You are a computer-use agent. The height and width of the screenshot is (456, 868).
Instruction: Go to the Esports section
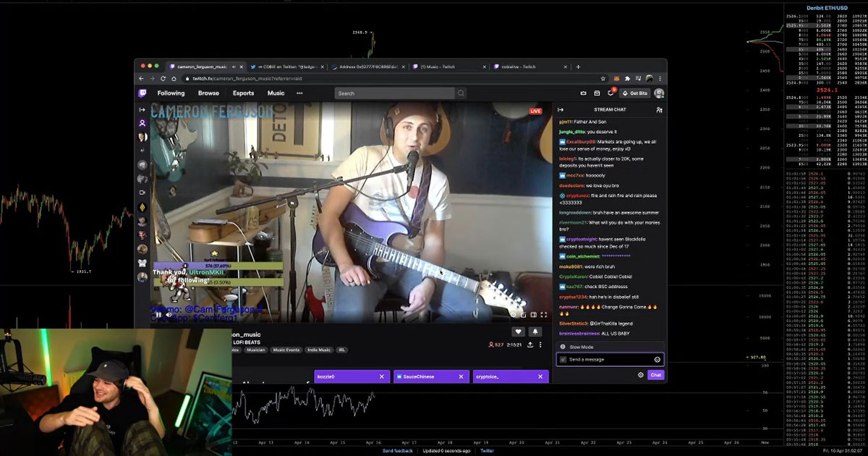tap(243, 93)
